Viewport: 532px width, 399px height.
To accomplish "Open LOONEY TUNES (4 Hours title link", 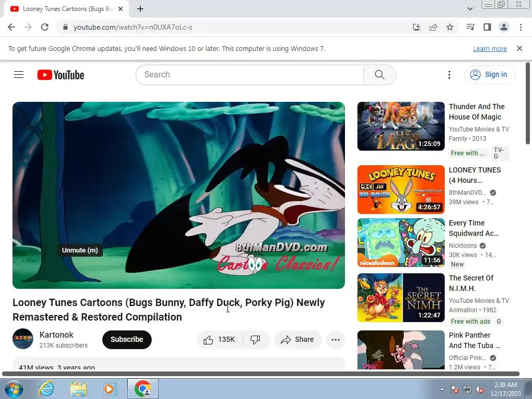I will [475, 175].
